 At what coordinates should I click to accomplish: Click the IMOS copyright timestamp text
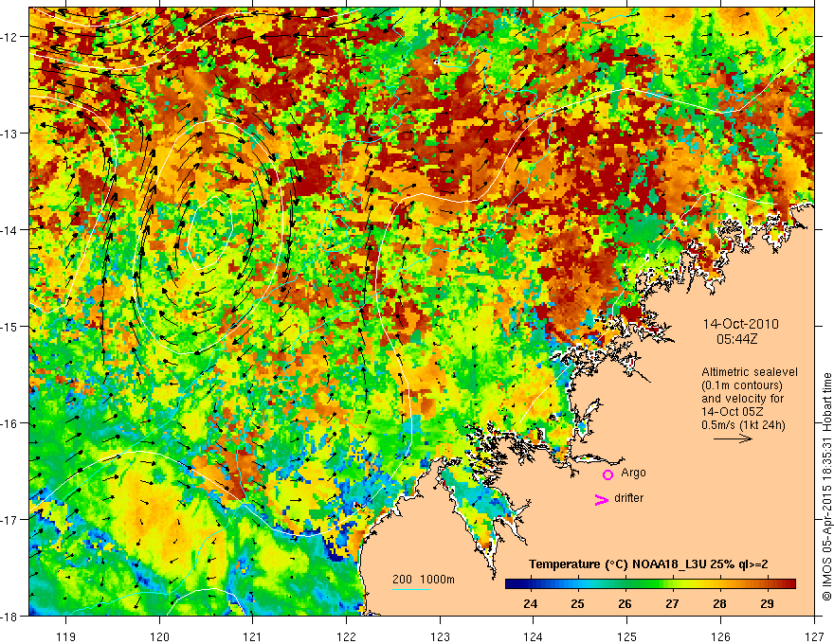coord(826,487)
